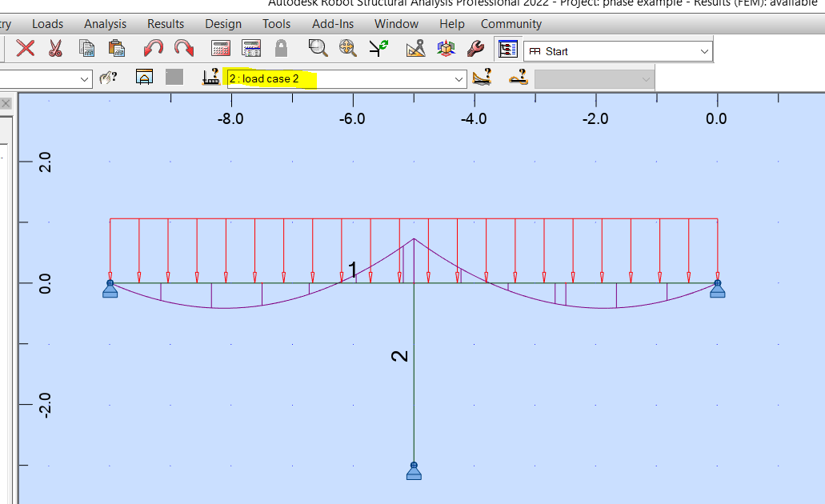Open Job Preferences with the wrench icon
Image resolution: width=825 pixels, height=504 pixels.
[x=474, y=48]
